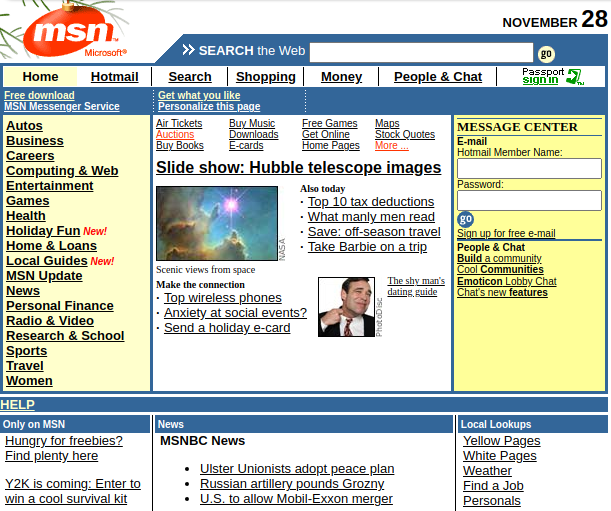Image resolution: width=611 pixels, height=511 pixels.
Task: Select the Home tab
Action: click(x=40, y=77)
